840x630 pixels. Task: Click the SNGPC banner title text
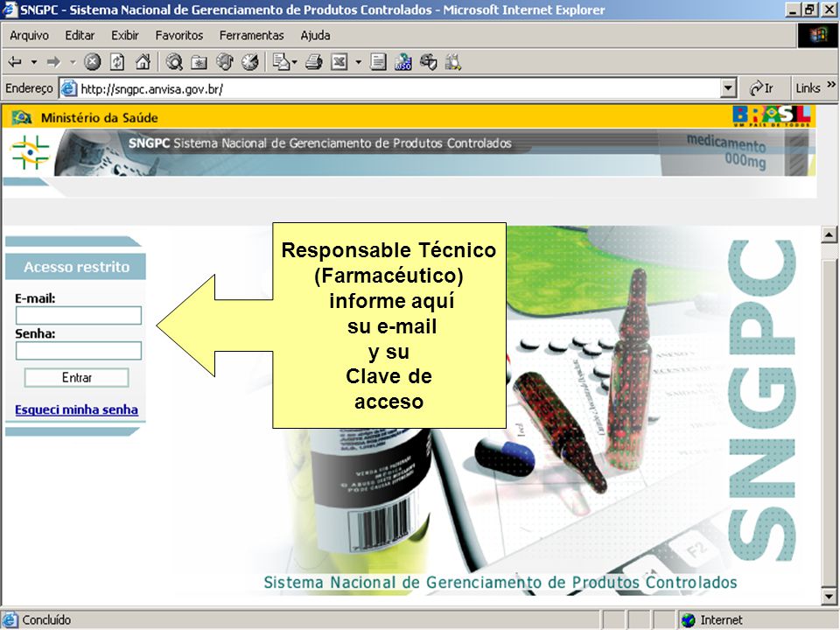click(320, 143)
